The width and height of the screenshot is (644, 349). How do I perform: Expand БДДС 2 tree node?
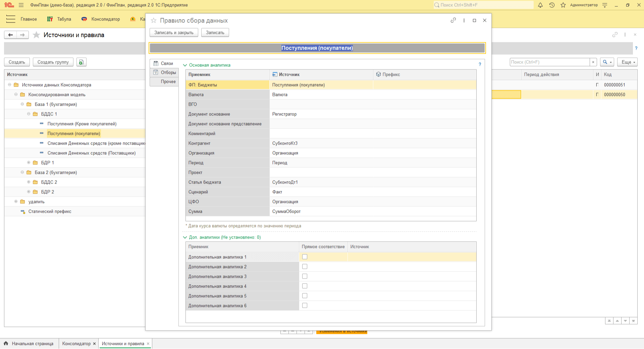29,182
